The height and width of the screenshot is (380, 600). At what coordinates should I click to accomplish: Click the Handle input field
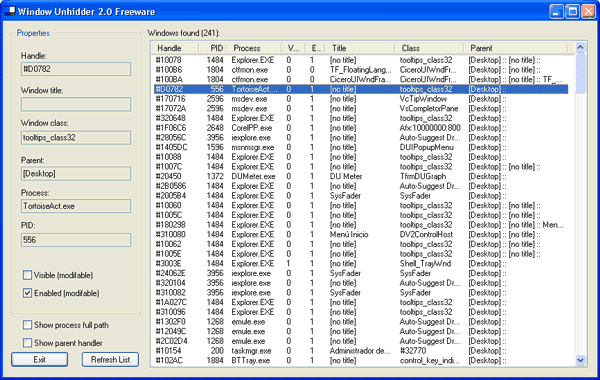pyautogui.click(x=76, y=69)
